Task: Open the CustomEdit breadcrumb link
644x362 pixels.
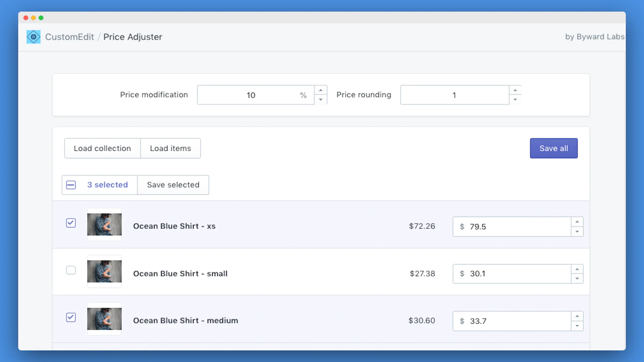Action: point(69,37)
